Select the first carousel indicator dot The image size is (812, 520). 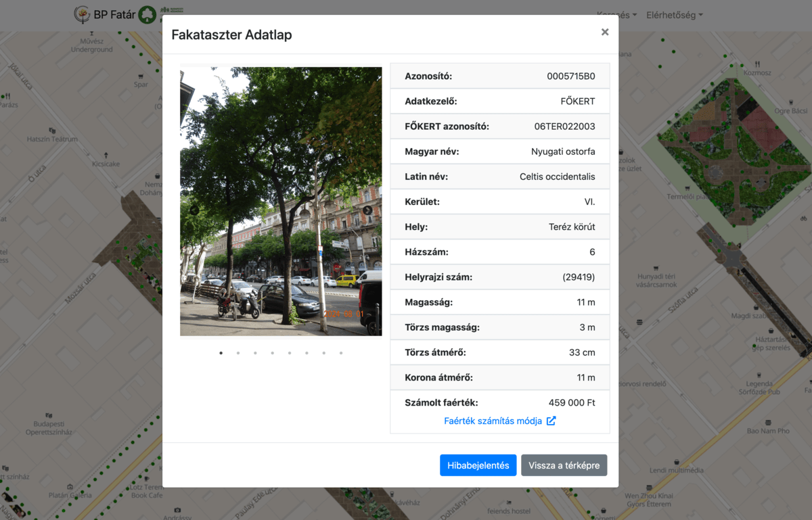tap(221, 353)
